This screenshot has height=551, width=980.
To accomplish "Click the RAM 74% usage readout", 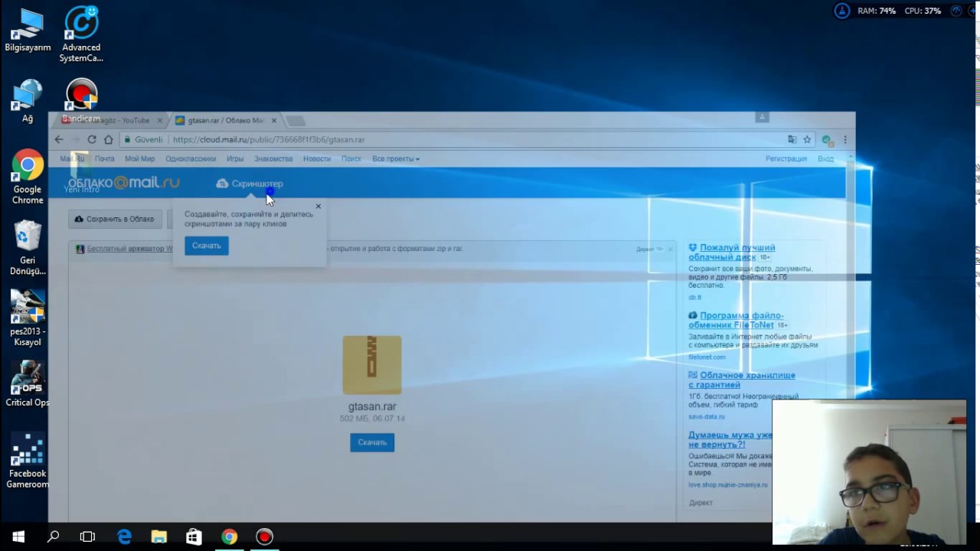I will point(877,11).
